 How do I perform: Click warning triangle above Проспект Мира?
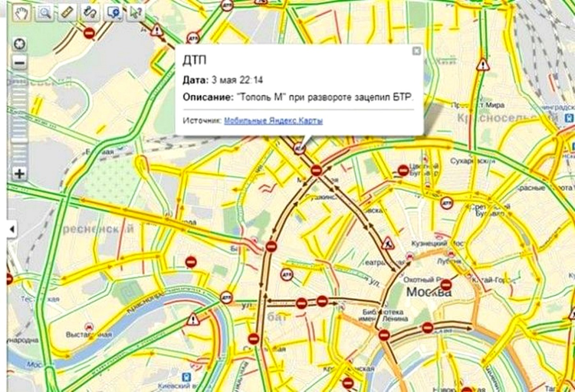click(483, 64)
